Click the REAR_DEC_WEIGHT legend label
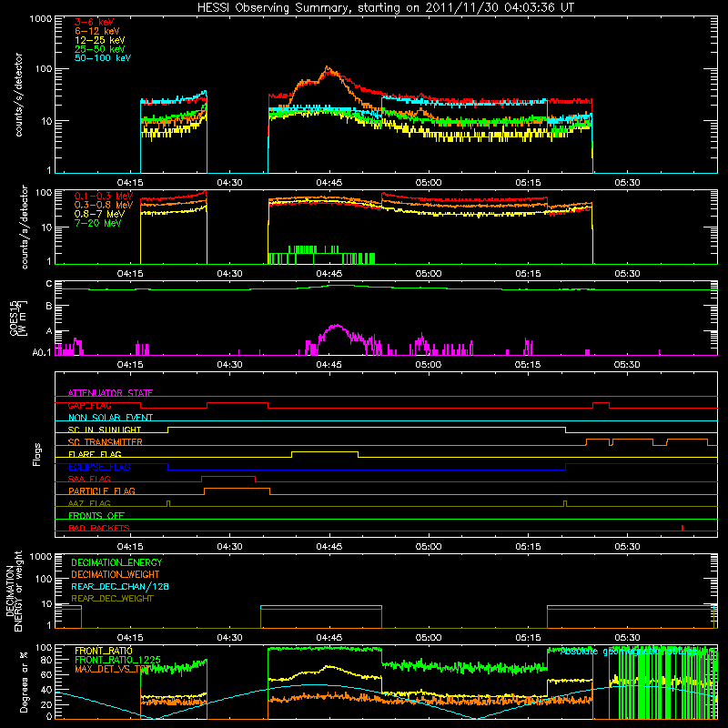 tap(112, 599)
